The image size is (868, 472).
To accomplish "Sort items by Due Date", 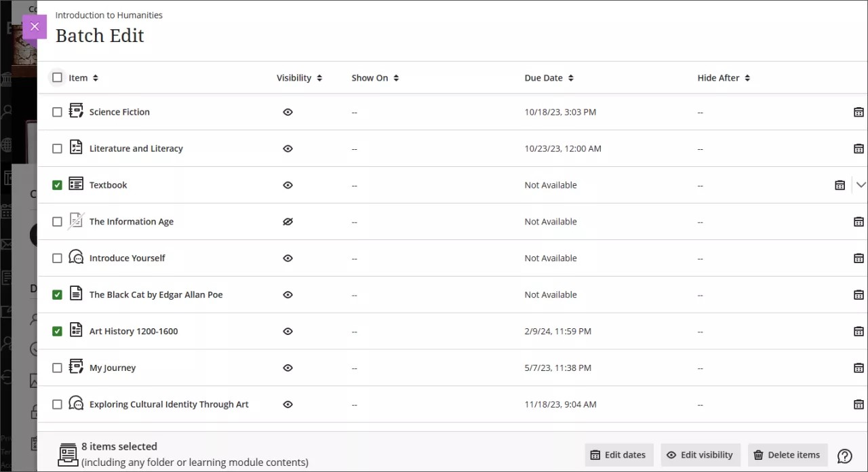I will (x=570, y=77).
